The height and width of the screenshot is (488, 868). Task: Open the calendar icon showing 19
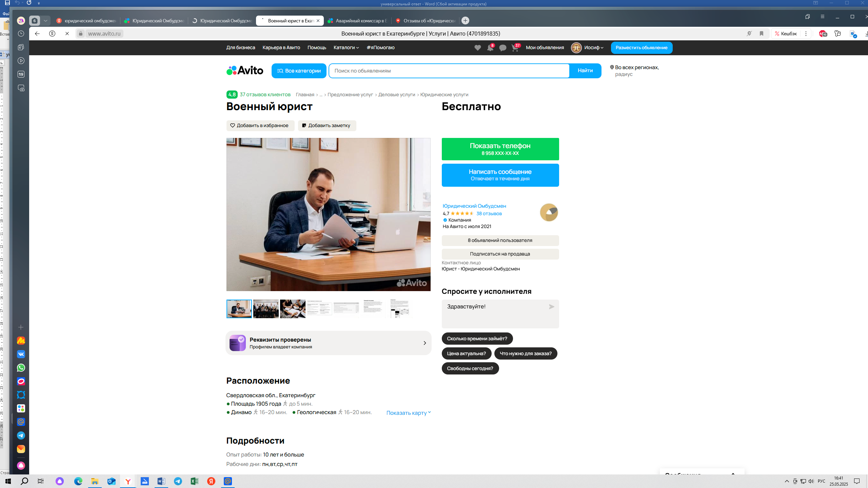pos(21,74)
